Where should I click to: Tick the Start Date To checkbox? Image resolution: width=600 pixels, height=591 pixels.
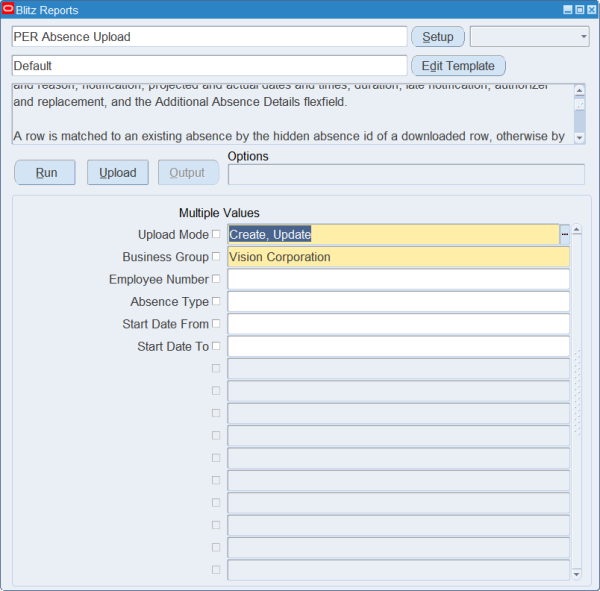click(x=216, y=346)
